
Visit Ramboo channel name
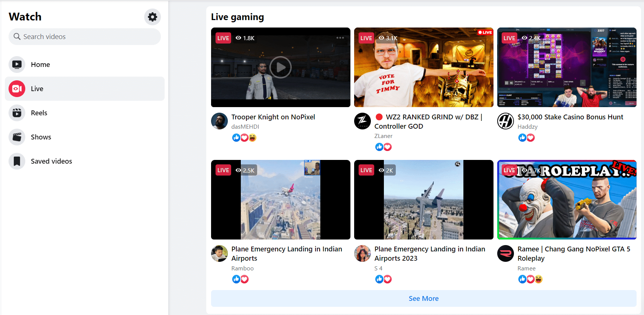coord(243,269)
